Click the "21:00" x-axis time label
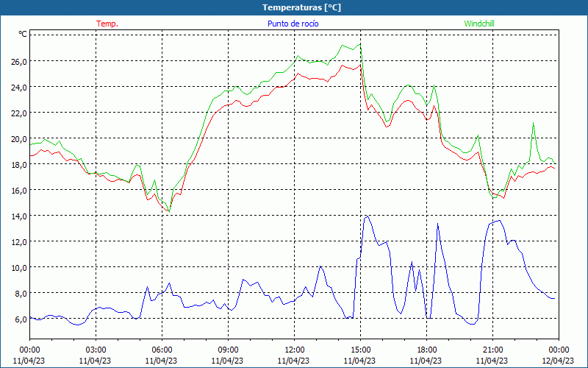 pyautogui.click(x=492, y=350)
